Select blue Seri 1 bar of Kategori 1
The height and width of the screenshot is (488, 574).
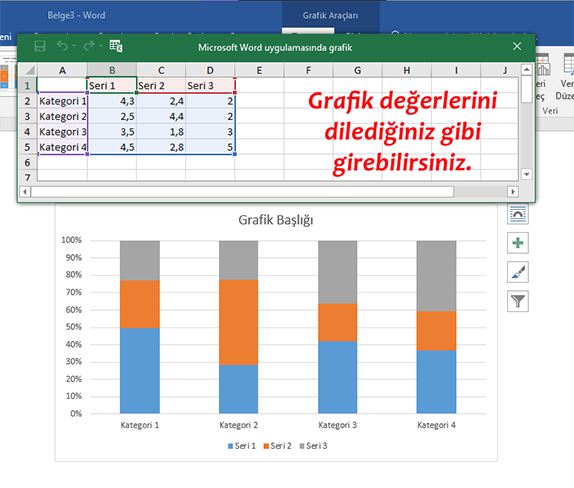point(140,370)
